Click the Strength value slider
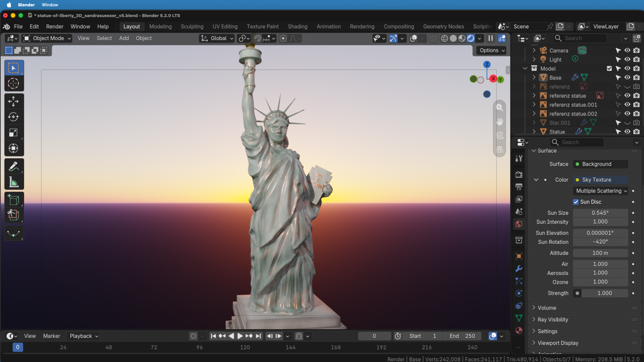This screenshot has height=362, width=644. click(x=605, y=293)
